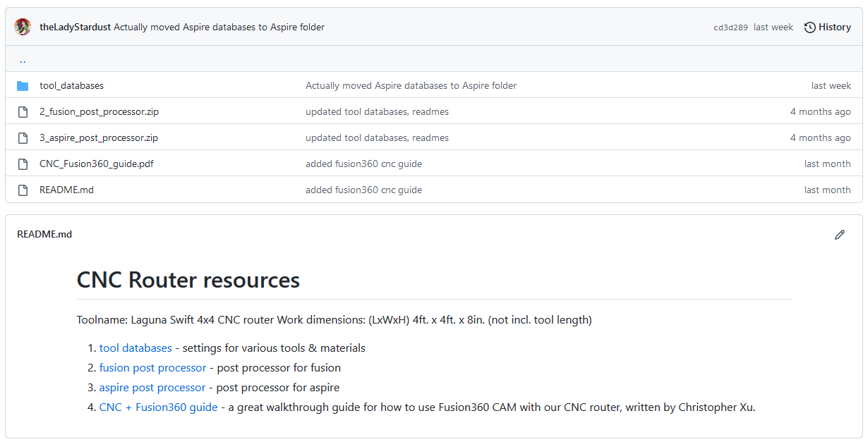Open commit message for tool_databases row

pyautogui.click(x=411, y=85)
